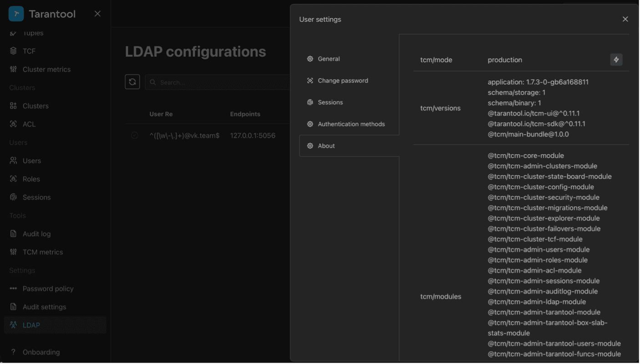Click the ^([\w\-\.]+)@vk.team$ cell
The height and width of the screenshot is (364, 641).
[184, 136]
